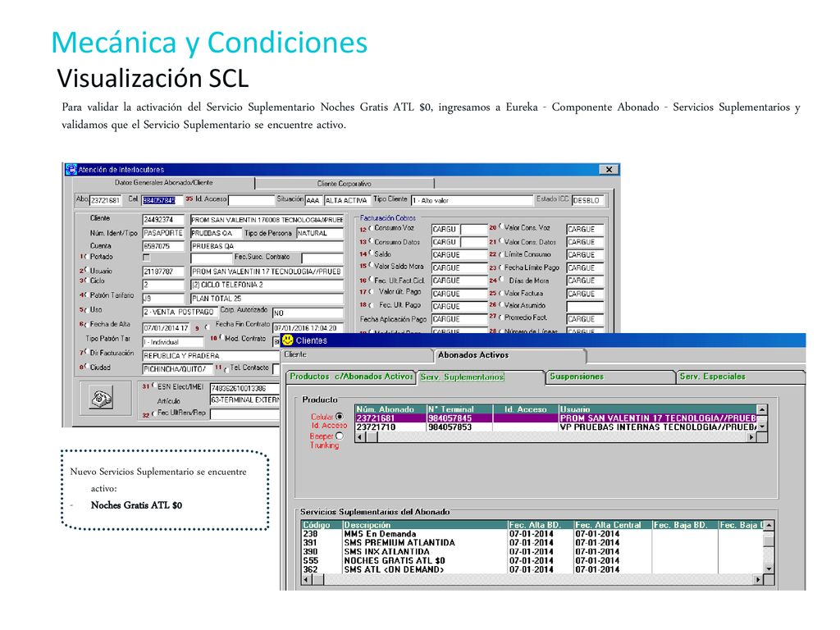The width and height of the screenshot is (840, 630).
Task: Click the REPUBLICA Y PRADERA address field
Action: 211,356
